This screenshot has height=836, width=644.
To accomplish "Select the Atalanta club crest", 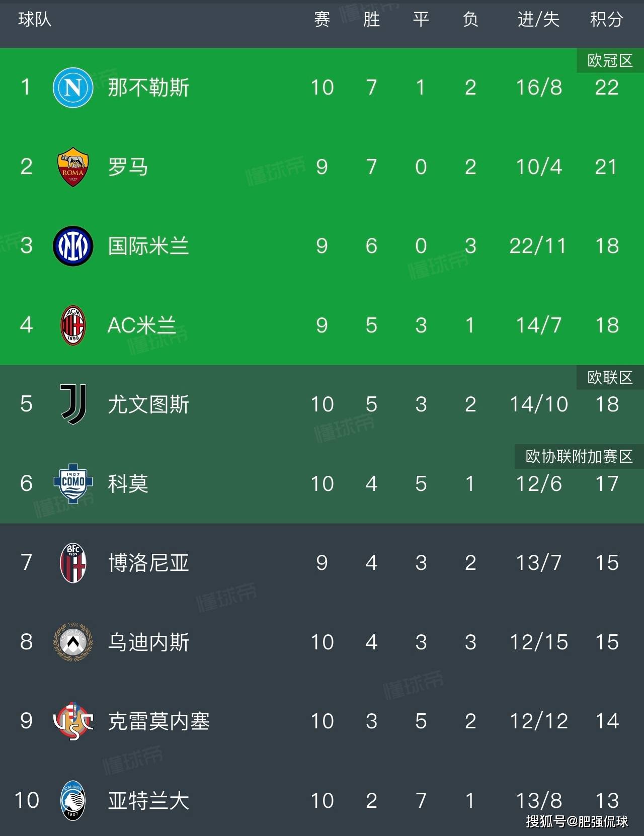I will coord(73,800).
